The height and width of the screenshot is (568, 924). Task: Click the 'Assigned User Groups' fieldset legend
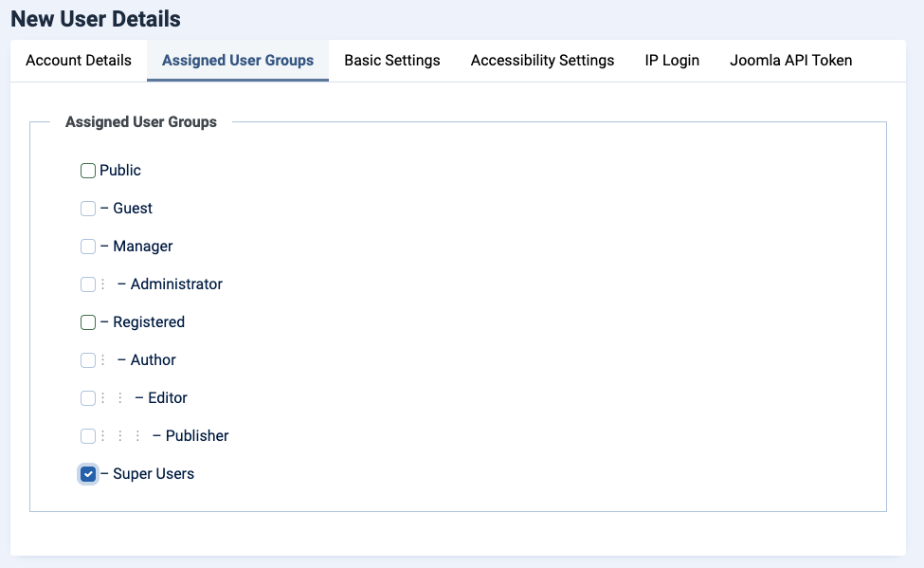pos(141,122)
